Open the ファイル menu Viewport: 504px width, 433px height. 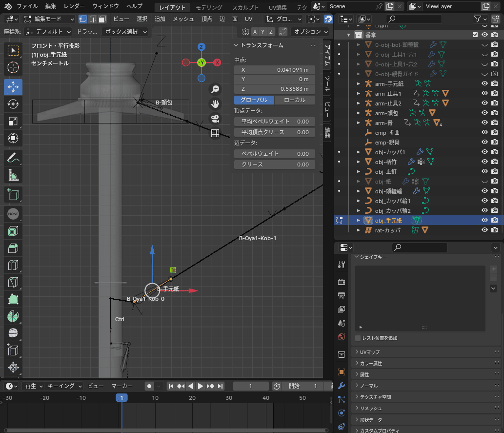tap(27, 6)
